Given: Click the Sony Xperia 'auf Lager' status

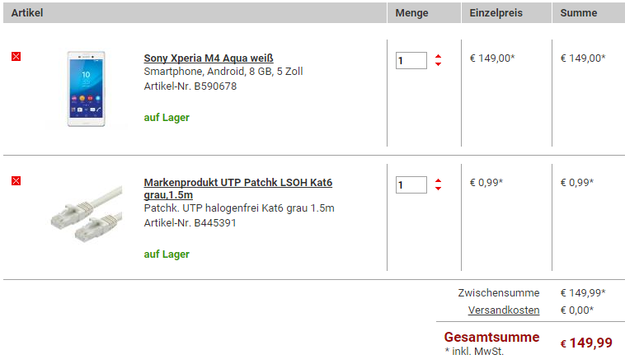Looking at the screenshot, I should click(x=167, y=118).
